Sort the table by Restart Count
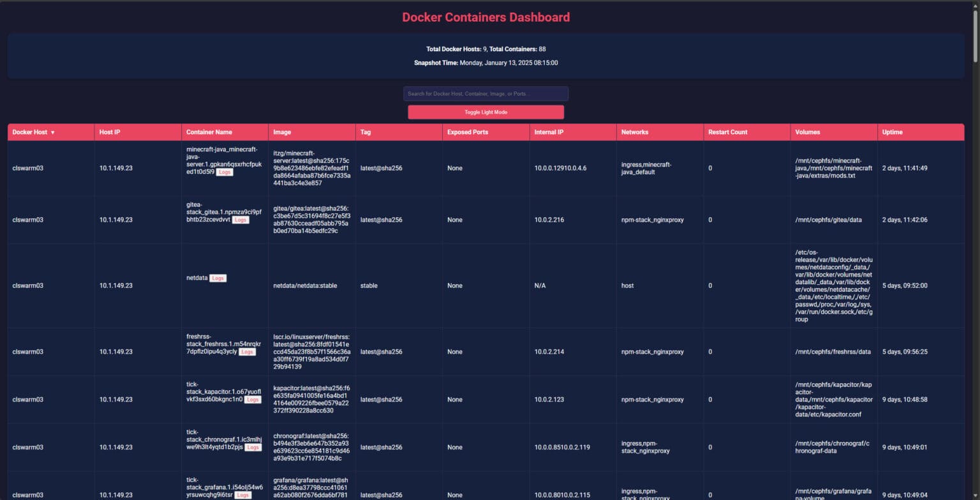The image size is (980, 500). click(729, 132)
